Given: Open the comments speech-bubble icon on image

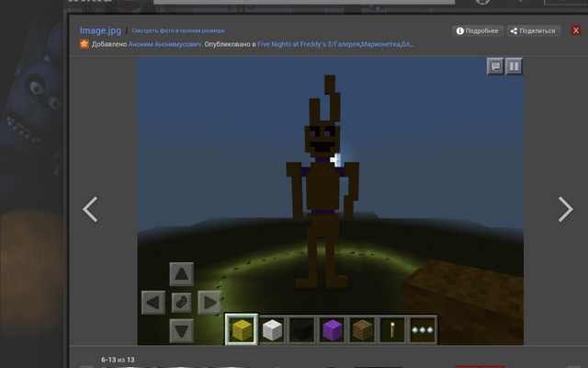Looking at the screenshot, I should [x=495, y=66].
